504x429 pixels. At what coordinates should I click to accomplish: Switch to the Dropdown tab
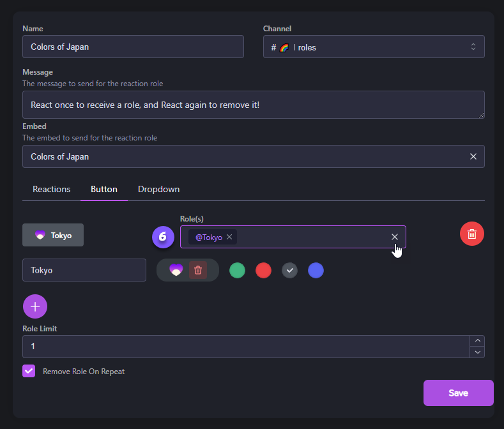[158, 189]
